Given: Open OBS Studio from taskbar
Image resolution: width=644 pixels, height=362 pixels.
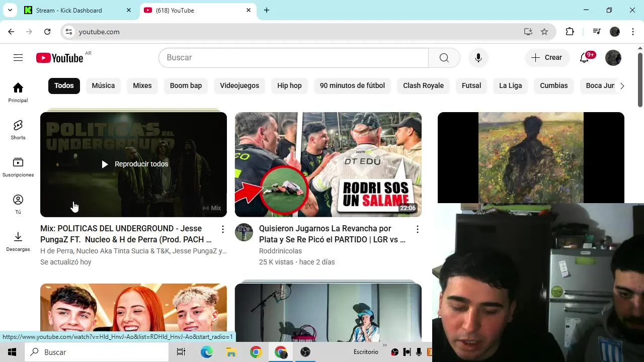Looking at the screenshot, I should (305, 352).
